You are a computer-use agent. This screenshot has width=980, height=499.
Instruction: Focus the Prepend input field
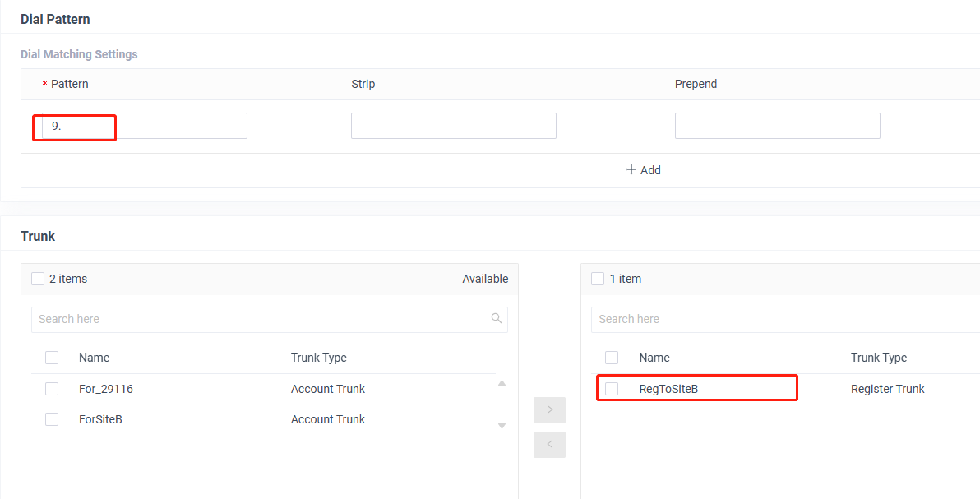point(777,126)
